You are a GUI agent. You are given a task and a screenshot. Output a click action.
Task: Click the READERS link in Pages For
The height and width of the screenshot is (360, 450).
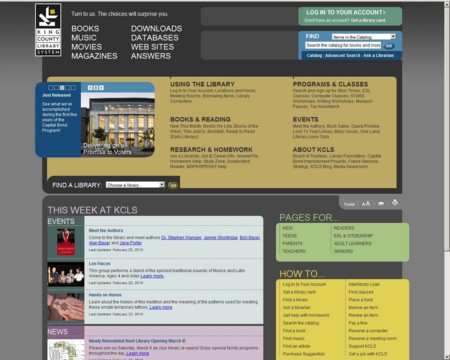click(x=344, y=228)
